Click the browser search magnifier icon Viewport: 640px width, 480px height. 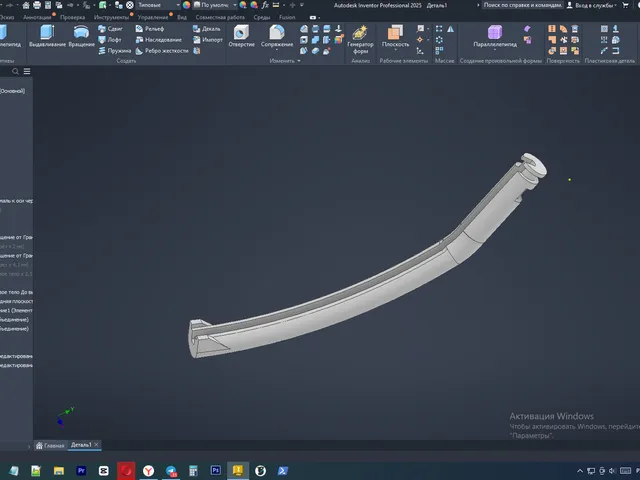point(16,71)
